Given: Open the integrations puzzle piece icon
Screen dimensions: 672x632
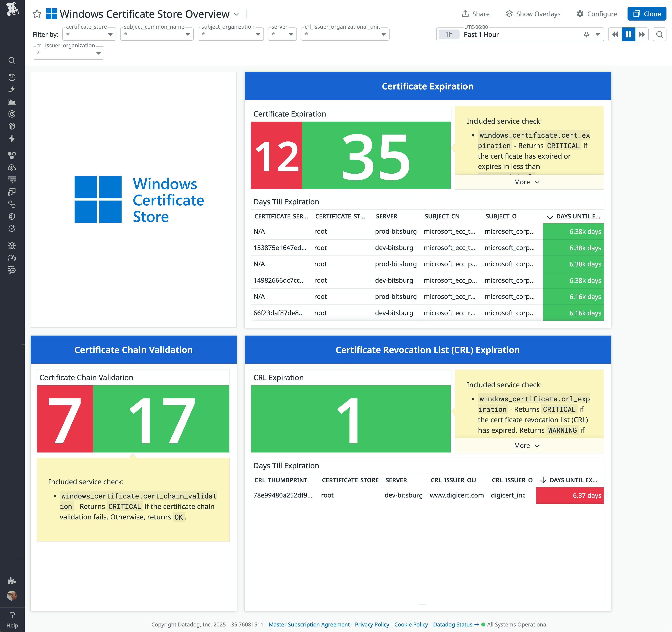Looking at the screenshot, I should [x=12, y=581].
